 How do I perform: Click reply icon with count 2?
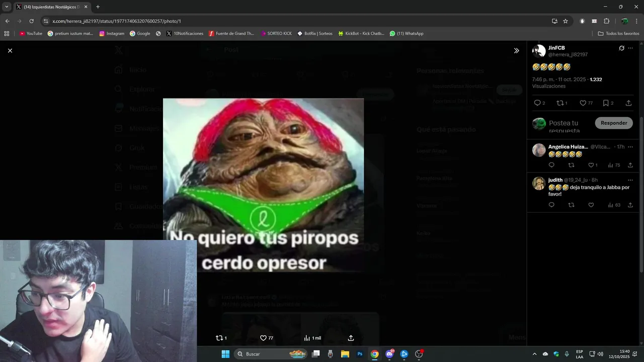(539, 103)
